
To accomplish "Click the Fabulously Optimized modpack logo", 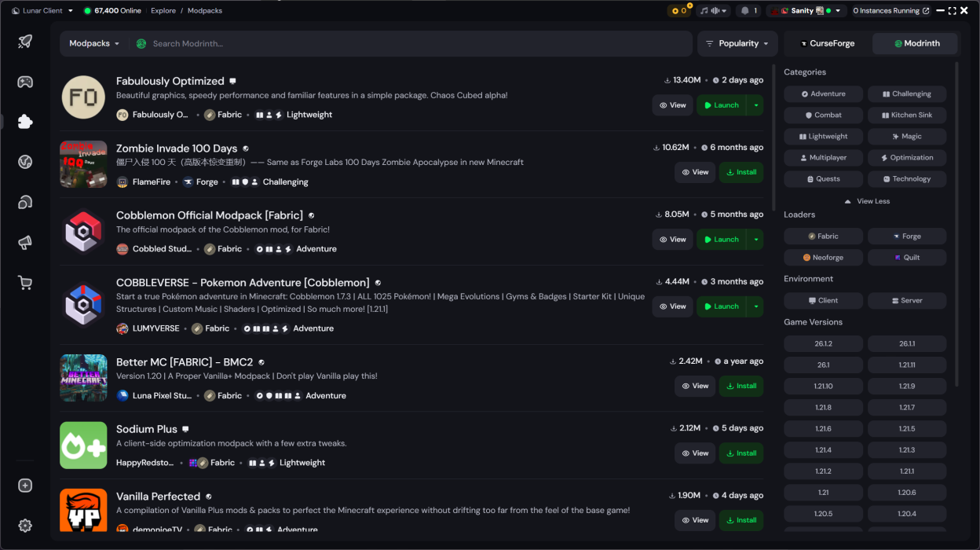I will click(83, 97).
